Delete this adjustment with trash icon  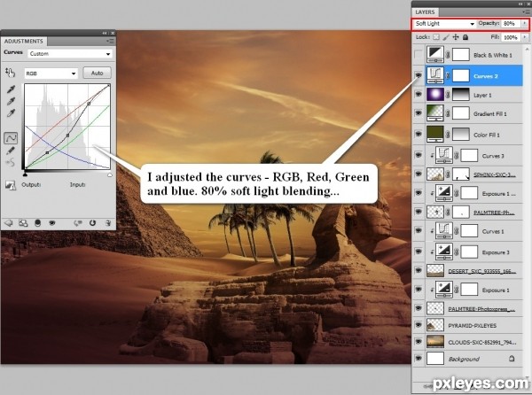(108, 223)
